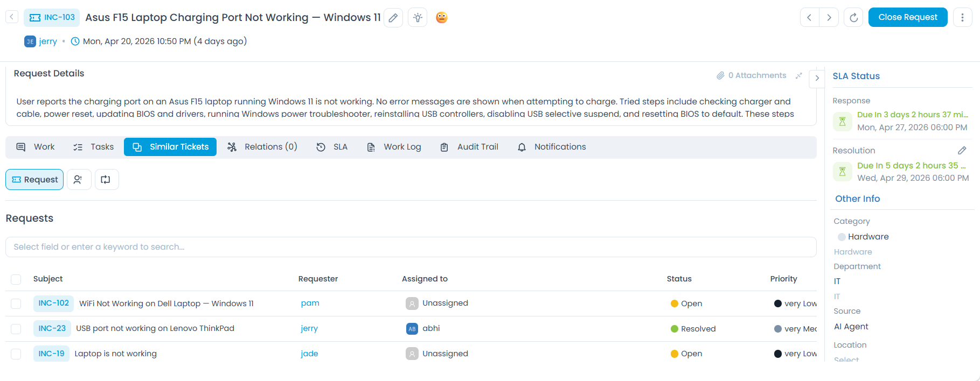Toggle the select-all checkbox in header
The image size is (980, 381).
click(x=16, y=279)
